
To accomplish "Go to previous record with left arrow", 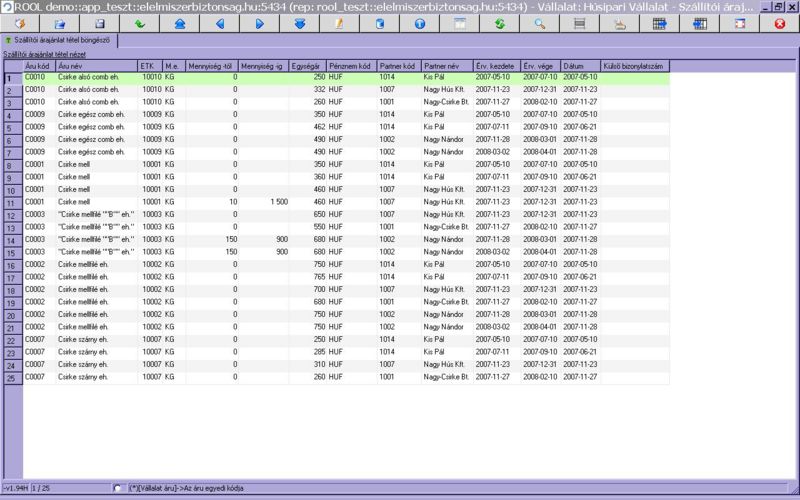I will [219, 22].
